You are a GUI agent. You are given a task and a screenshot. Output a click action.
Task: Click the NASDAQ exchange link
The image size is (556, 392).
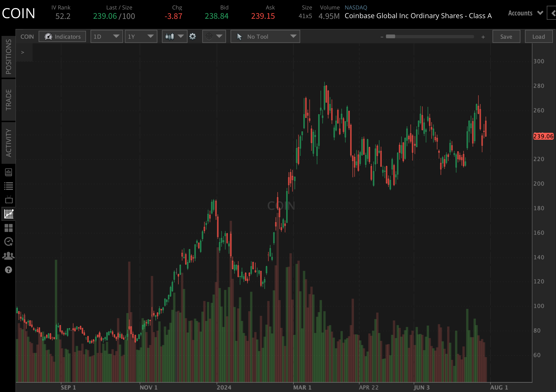[x=356, y=7]
